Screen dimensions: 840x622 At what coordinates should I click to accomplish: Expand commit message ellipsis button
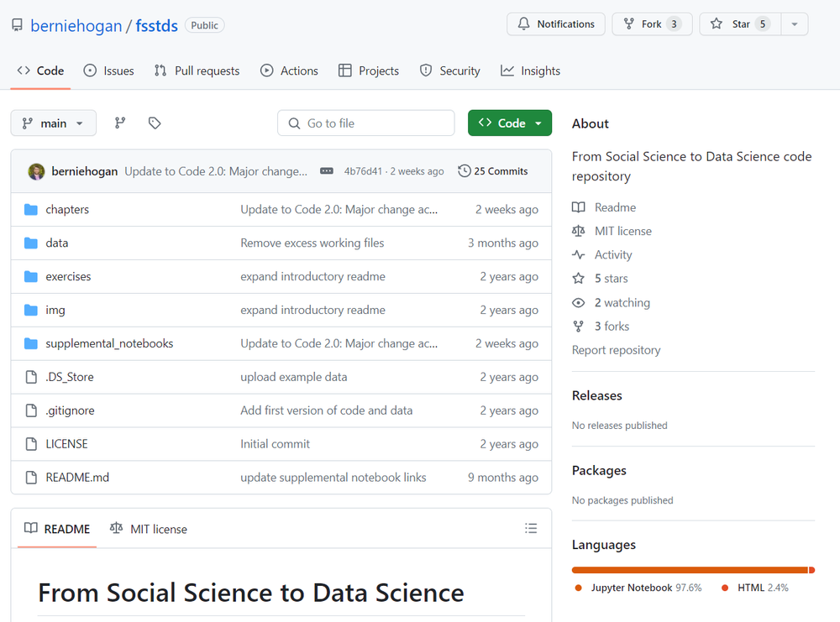click(326, 170)
